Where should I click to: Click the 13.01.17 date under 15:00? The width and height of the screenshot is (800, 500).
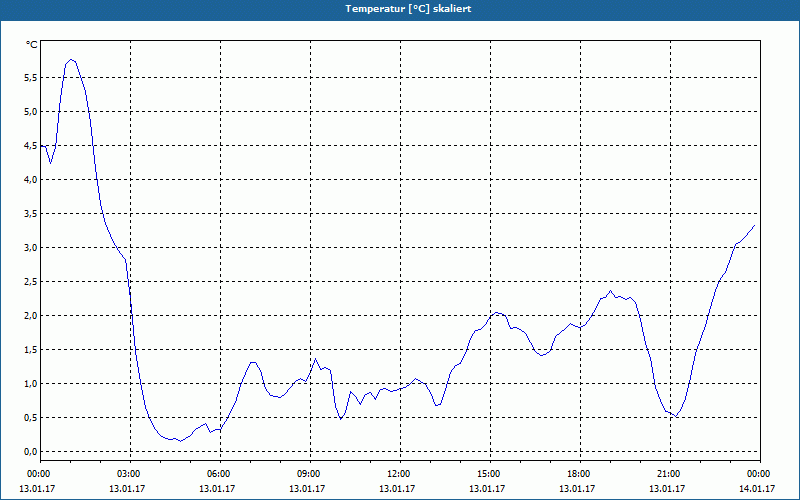click(x=487, y=489)
